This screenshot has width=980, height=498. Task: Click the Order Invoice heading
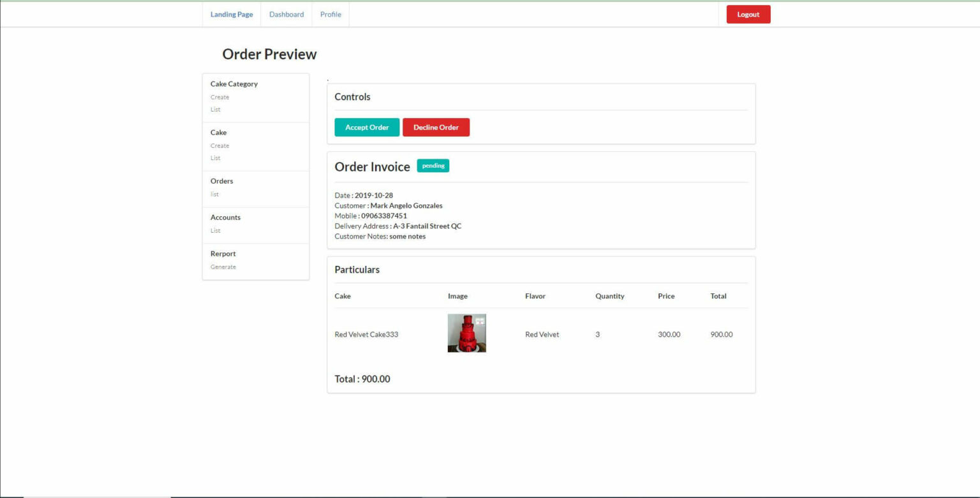(x=373, y=166)
